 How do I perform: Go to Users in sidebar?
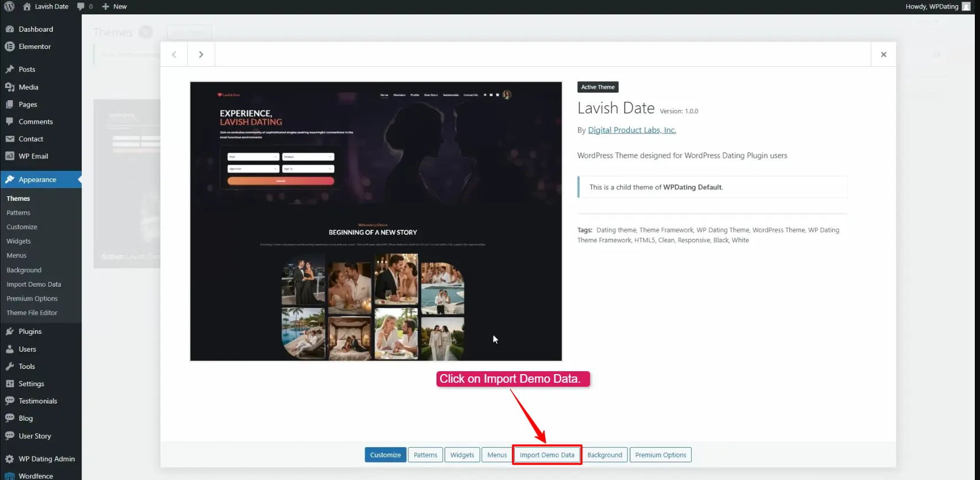coord(27,349)
